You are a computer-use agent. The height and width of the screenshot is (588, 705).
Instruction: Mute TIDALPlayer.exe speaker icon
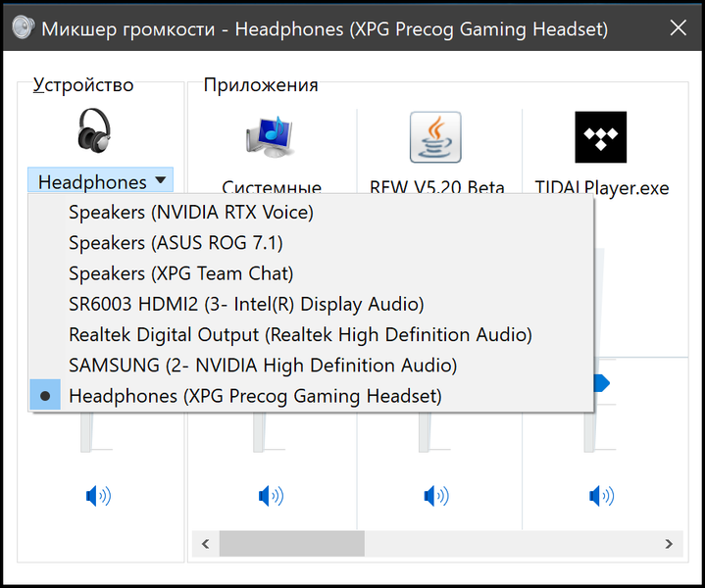(x=601, y=496)
